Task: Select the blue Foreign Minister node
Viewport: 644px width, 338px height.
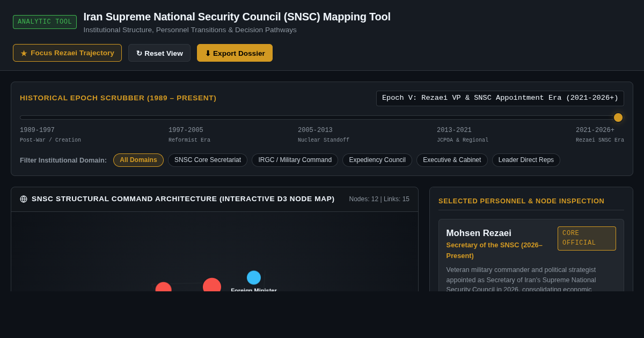Action: click(254, 277)
